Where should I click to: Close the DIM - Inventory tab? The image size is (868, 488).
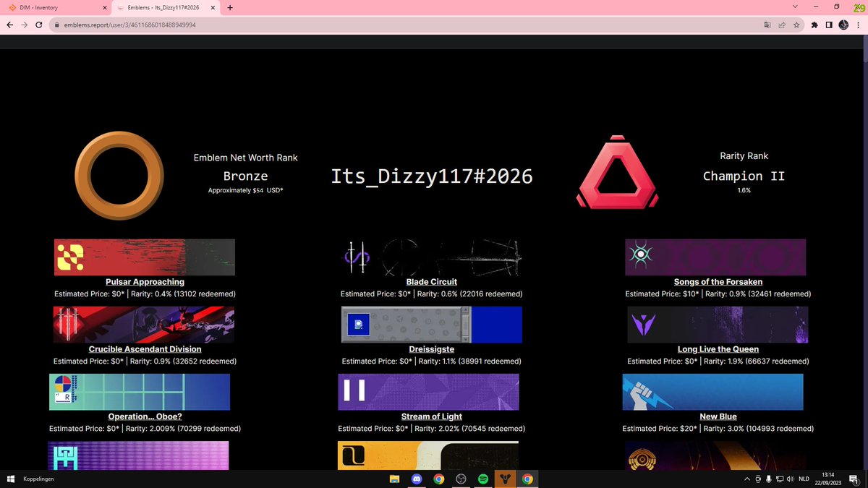(105, 8)
